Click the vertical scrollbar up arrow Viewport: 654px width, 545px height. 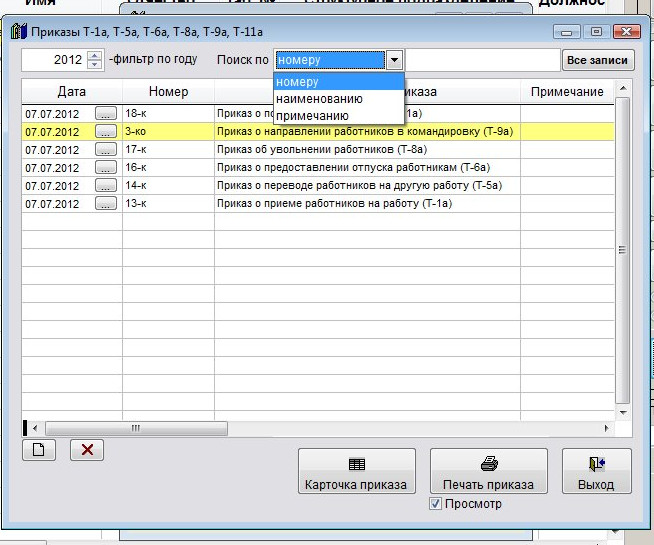point(623,88)
